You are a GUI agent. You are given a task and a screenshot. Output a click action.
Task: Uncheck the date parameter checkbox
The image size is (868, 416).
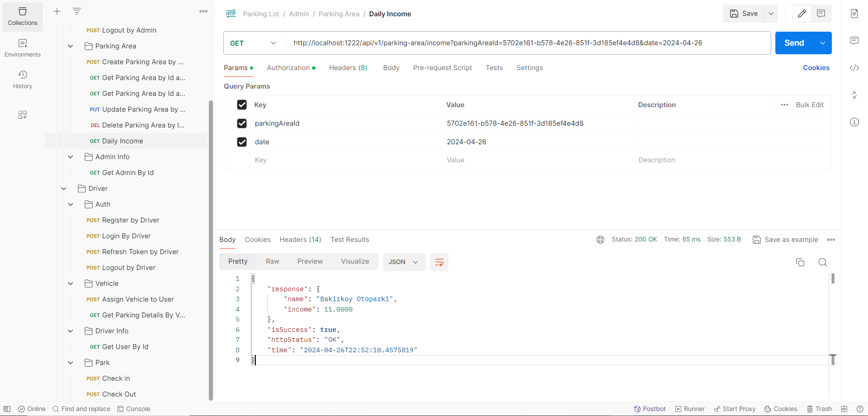click(x=242, y=142)
